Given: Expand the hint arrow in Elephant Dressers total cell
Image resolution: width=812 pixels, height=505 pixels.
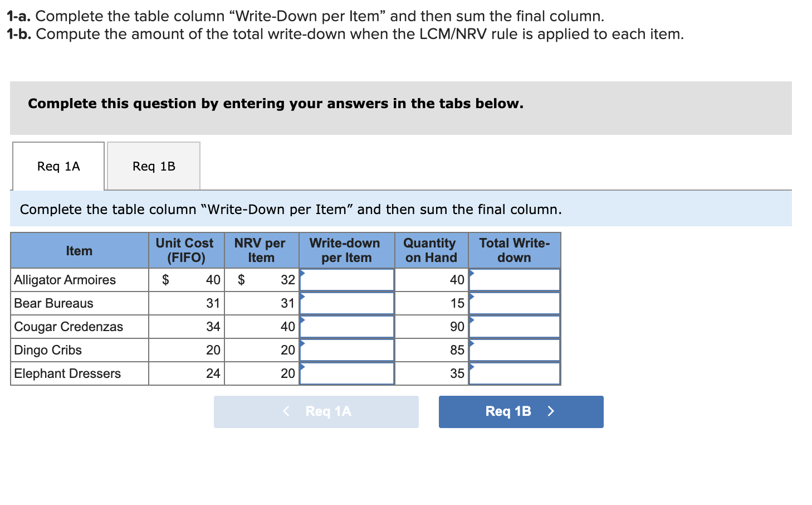Looking at the screenshot, I should click(472, 367).
